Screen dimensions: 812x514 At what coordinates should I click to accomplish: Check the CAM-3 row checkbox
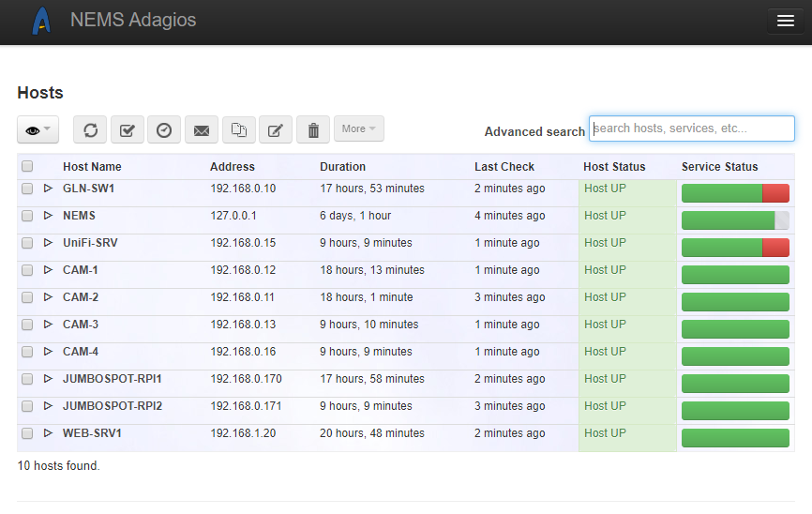(27, 325)
